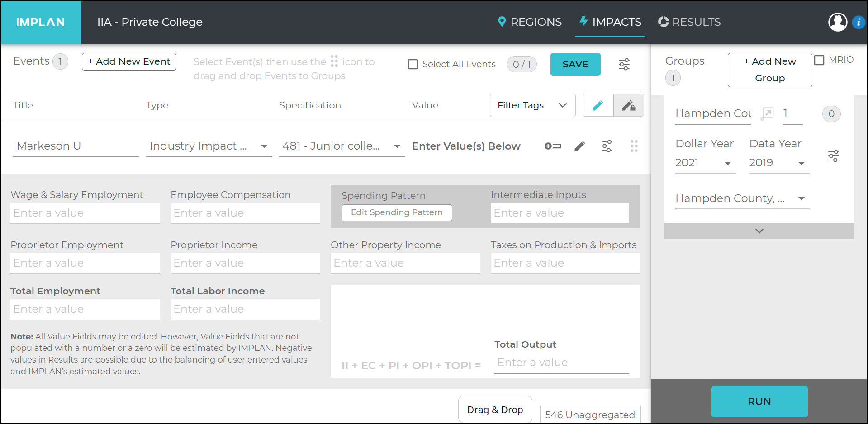
Task: Toggle Select All Events checkbox
Action: coord(413,64)
